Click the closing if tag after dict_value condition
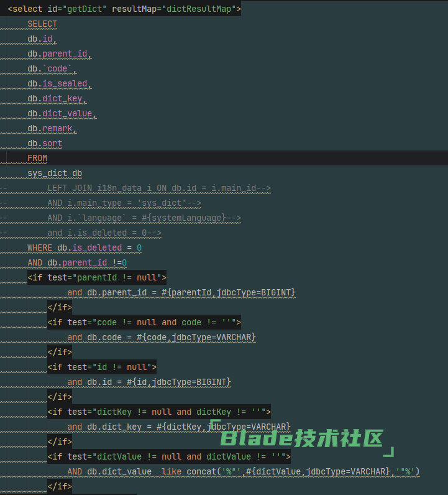The width and height of the screenshot is (448, 495). click(x=60, y=486)
